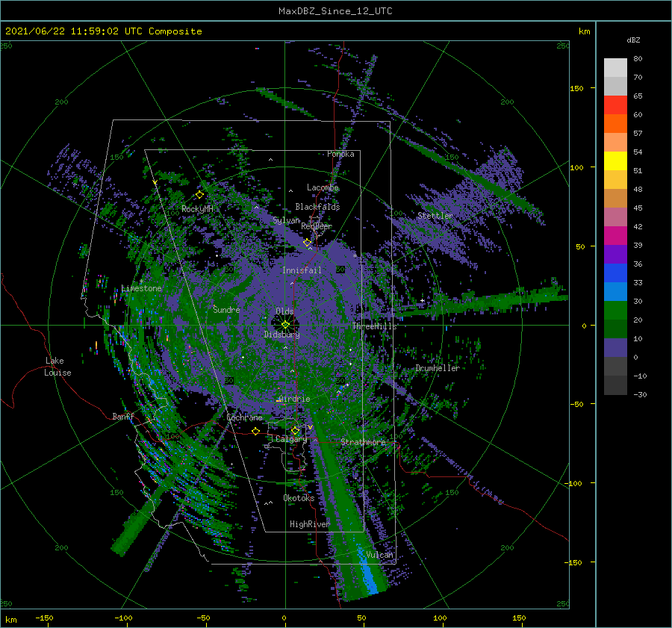Click the yellow diamond marker above Calgary
Image resolution: width=672 pixels, height=628 pixels.
click(x=295, y=430)
